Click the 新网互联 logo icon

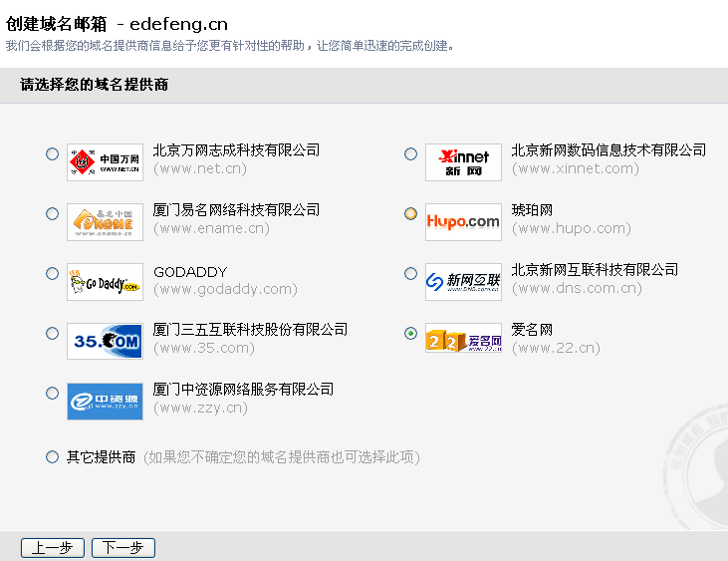[x=463, y=282]
